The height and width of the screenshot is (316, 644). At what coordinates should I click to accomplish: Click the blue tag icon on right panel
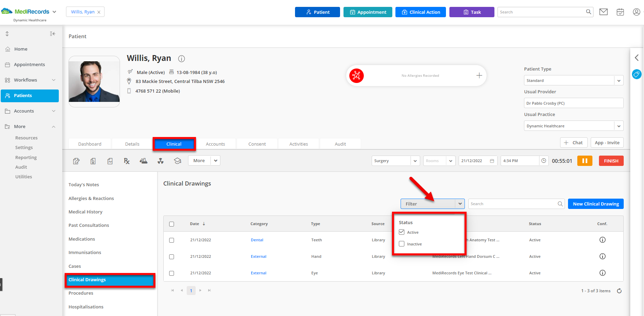tap(637, 74)
